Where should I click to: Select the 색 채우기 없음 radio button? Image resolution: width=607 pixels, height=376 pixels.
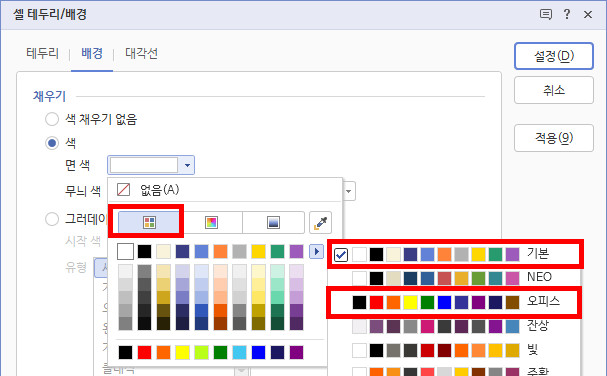(x=52, y=119)
